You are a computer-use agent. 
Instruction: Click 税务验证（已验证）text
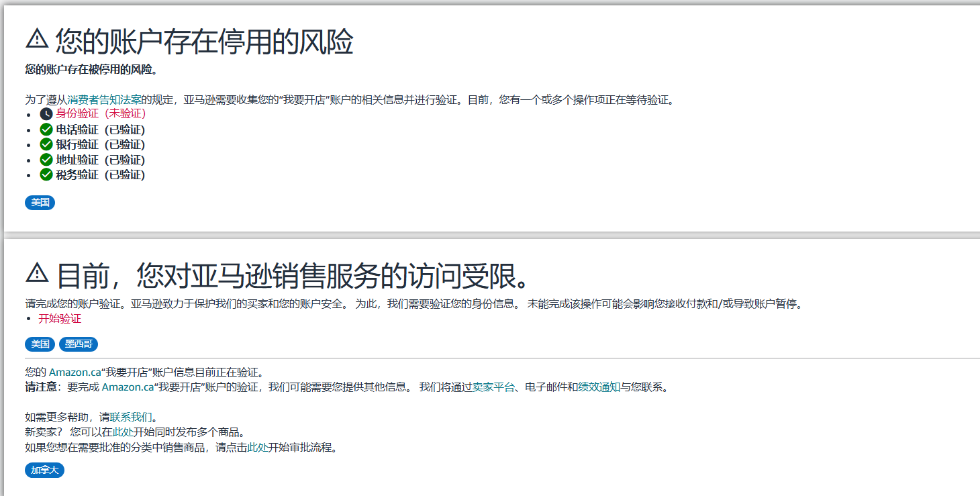click(101, 175)
